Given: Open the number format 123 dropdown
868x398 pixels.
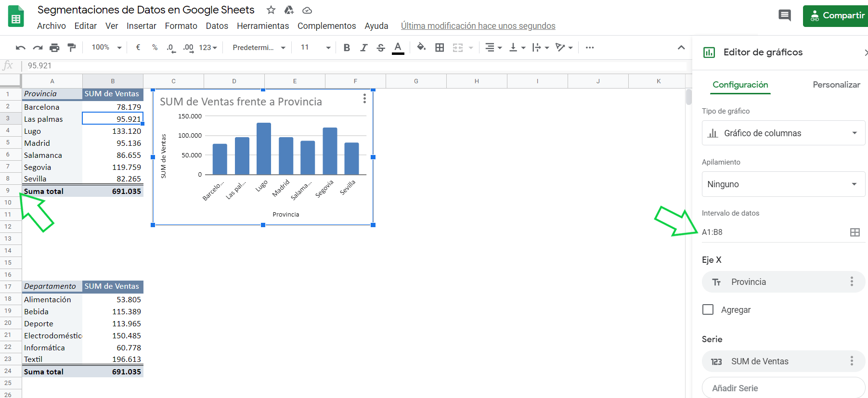Looking at the screenshot, I should 208,47.
